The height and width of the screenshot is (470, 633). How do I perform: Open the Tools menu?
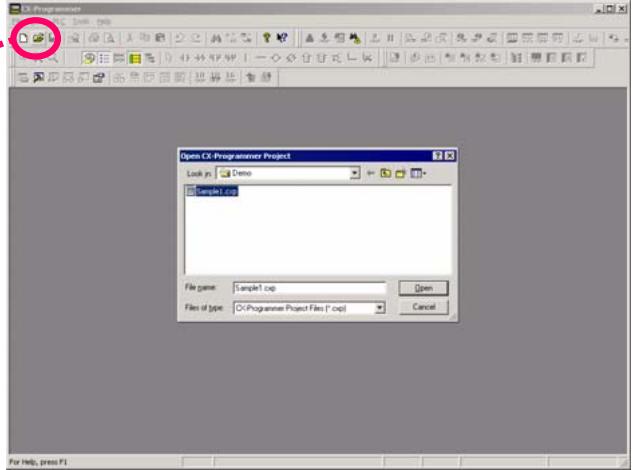pyautogui.click(x=81, y=21)
